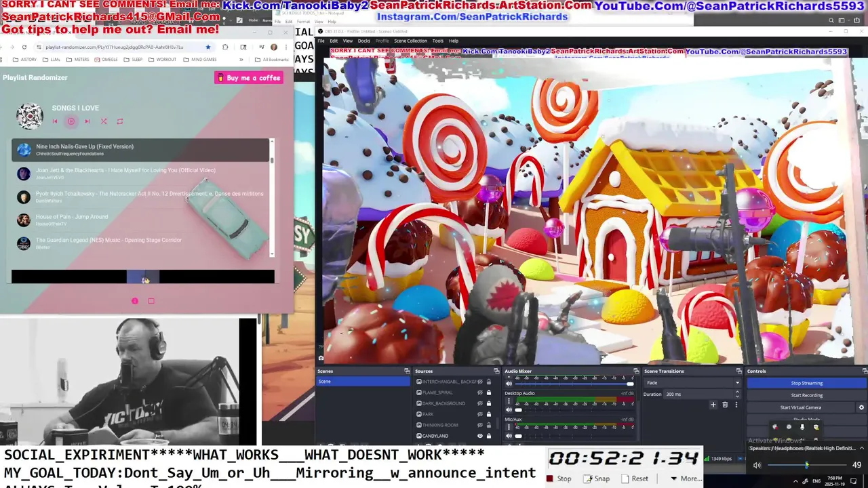Pop out the Sources dock
Image resolution: width=868 pixels, height=488 pixels.
click(496, 371)
